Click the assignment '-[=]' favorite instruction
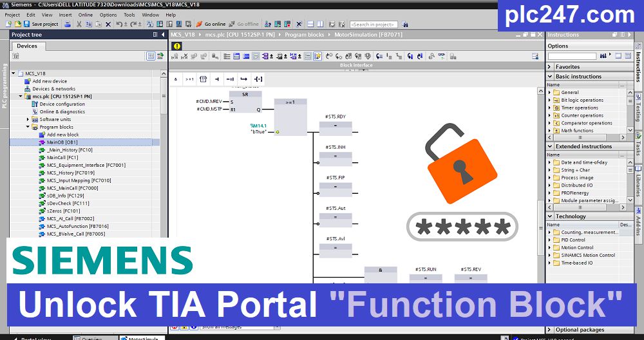Image resolution: width=644 pixels, height=340 pixels. (x=258, y=79)
